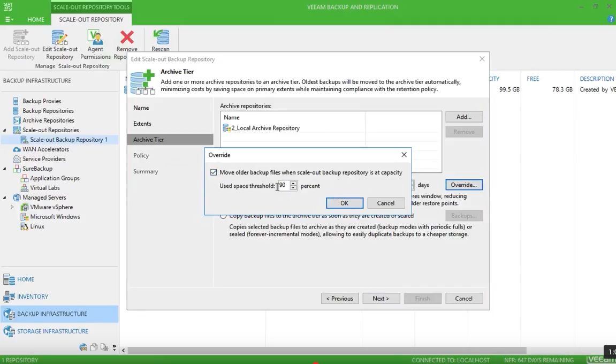Click the files shortcut icon in the navigation footer

94,347
